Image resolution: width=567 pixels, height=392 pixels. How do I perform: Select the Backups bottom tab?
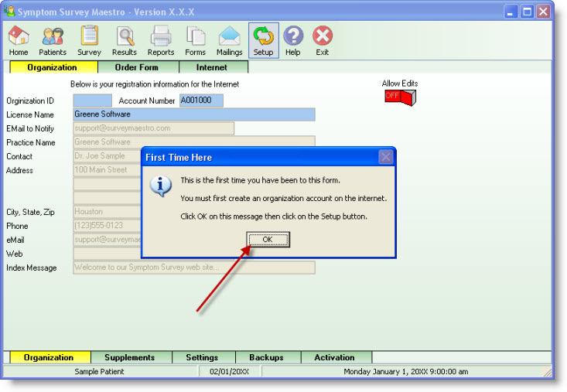click(x=265, y=357)
